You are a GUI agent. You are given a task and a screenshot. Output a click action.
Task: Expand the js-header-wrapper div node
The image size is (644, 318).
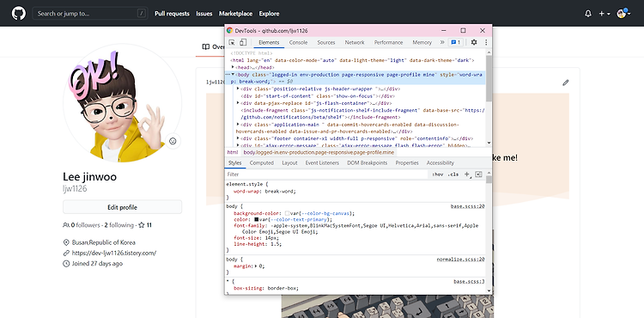coord(239,89)
